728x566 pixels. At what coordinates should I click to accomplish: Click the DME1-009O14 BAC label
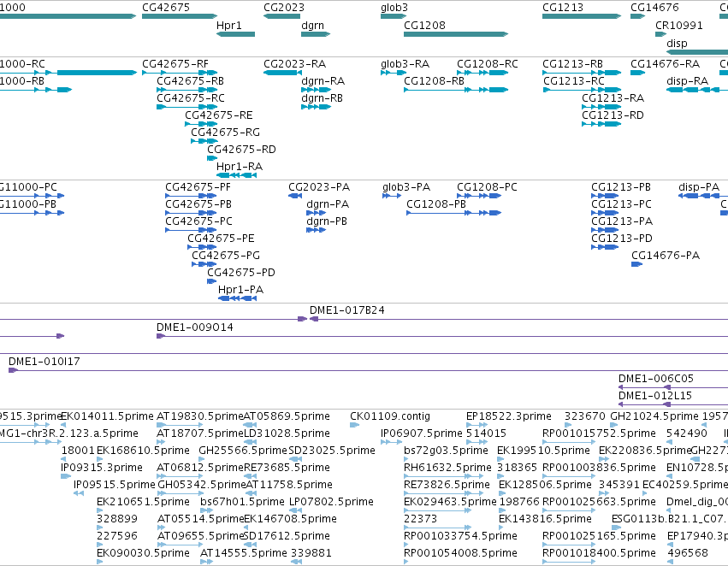click(194, 327)
